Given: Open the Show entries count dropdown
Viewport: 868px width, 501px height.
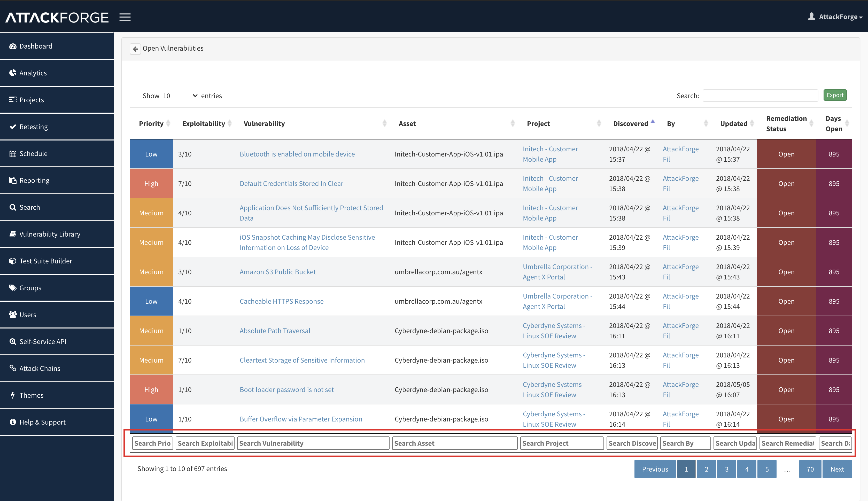Looking at the screenshot, I should [x=180, y=96].
